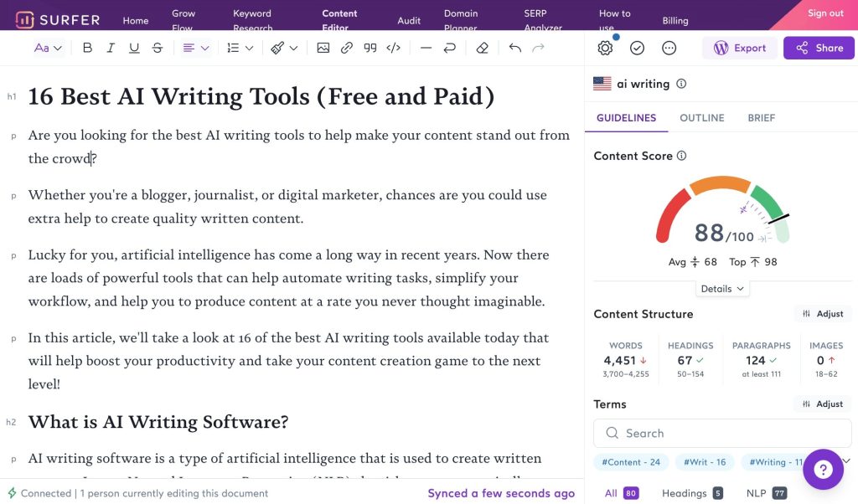Open the Keyword Research menu
The height and width of the screenshot is (504, 858).
coord(252,18)
